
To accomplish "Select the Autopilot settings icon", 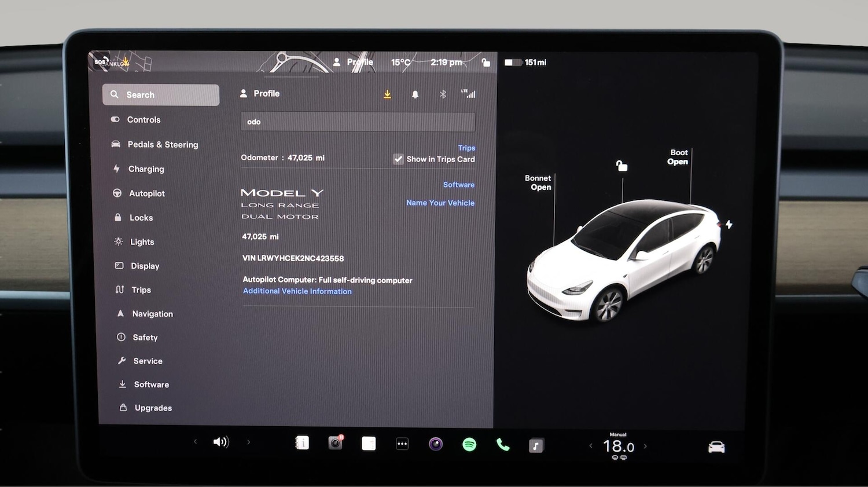I will [x=118, y=193].
